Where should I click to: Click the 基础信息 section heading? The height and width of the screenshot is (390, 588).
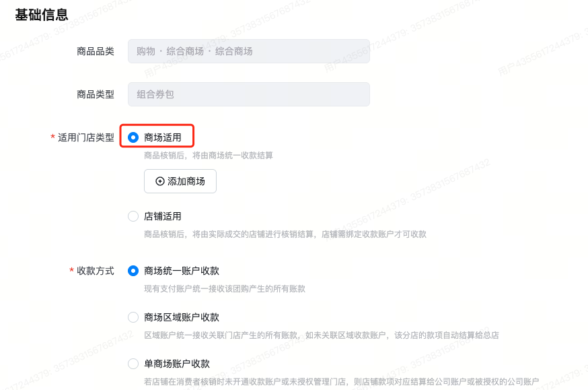[x=42, y=15]
